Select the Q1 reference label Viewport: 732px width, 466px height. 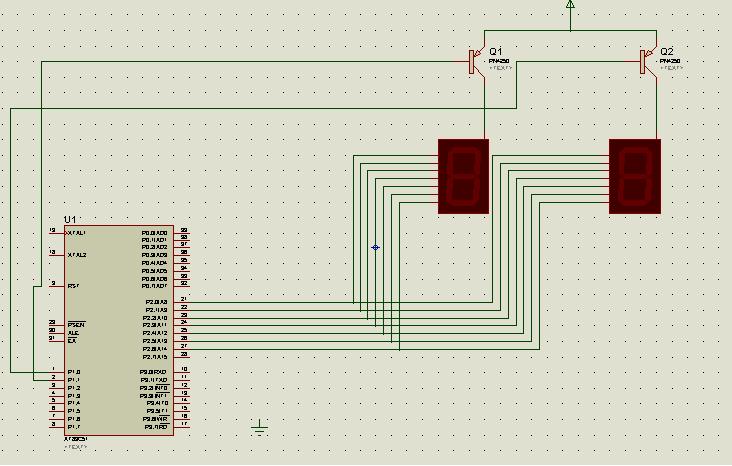click(x=496, y=51)
